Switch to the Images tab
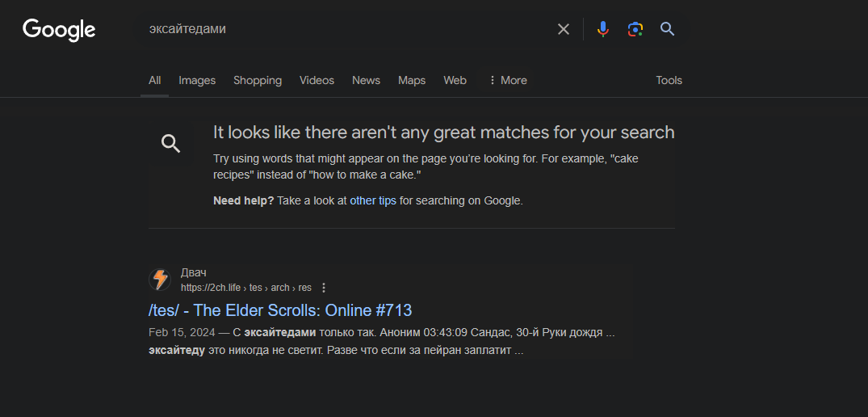Image resolution: width=868 pixels, height=417 pixels. pyautogui.click(x=197, y=80)
